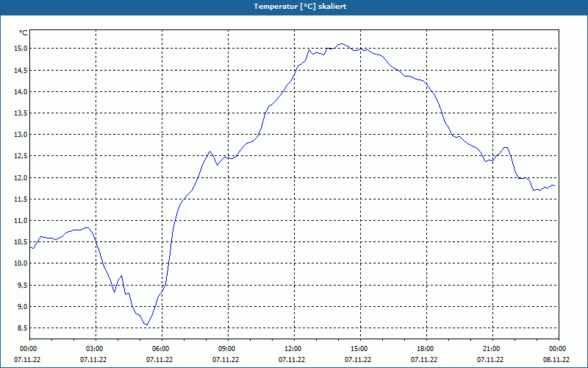588x368 pixels.
Task: Click the 12:00 time label
Action: pyautogui.click(x=294, y=349)
